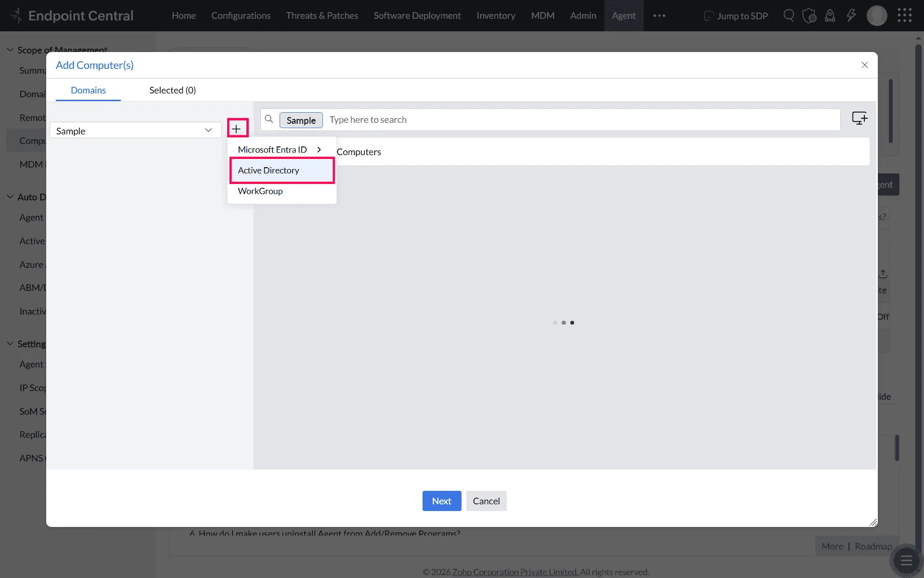Viewport: 924px width, 578px height.
Task: Open the Configurations menu
Action: pos(241,15)
